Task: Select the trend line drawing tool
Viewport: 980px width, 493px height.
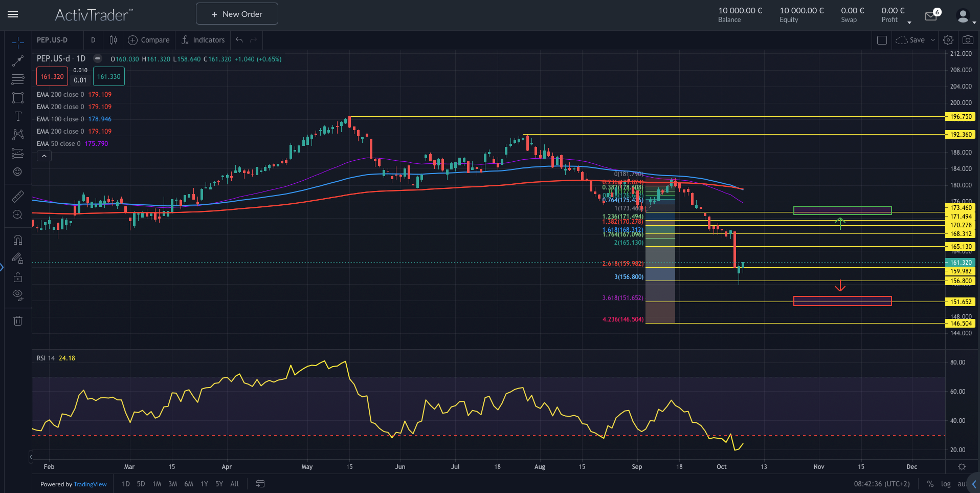Action: point(18,61)
